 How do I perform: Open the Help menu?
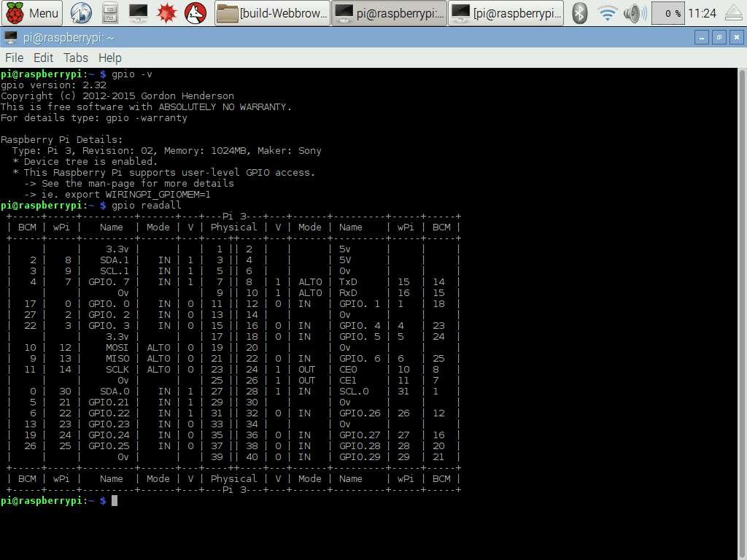click(x=109, y=58)
